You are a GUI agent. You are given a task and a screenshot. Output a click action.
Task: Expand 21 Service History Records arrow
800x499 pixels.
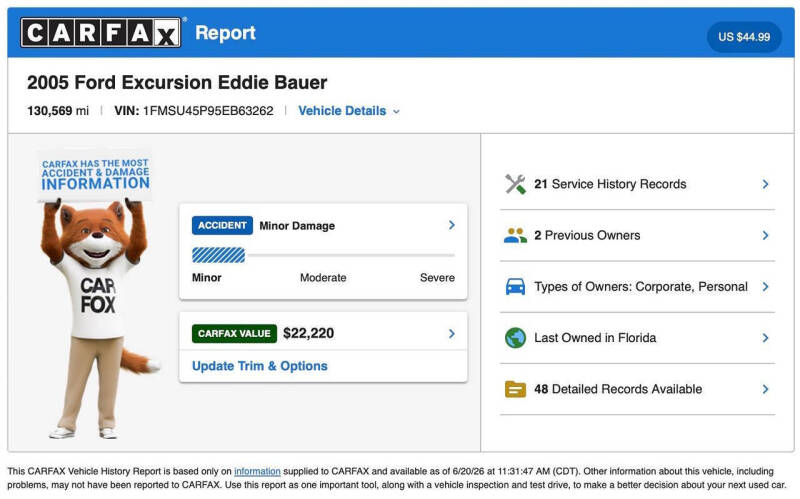click(x=765, y=184)
